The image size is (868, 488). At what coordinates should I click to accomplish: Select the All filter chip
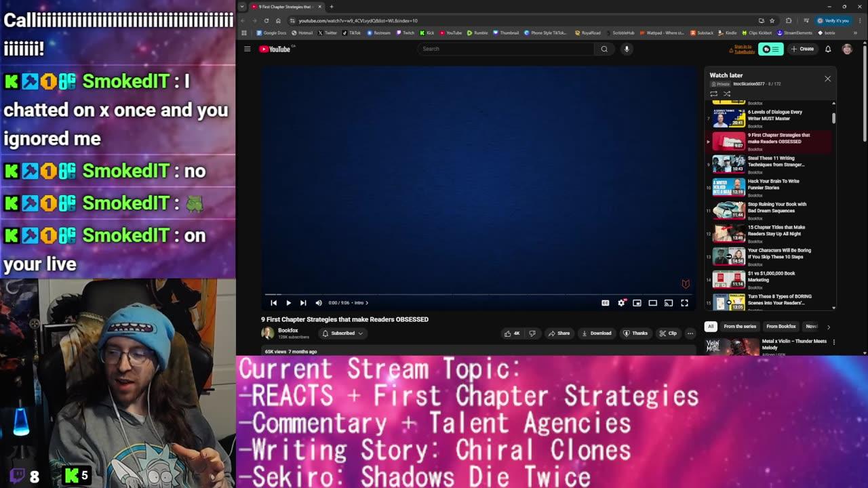pyautogui.click(x=711, y=327)
